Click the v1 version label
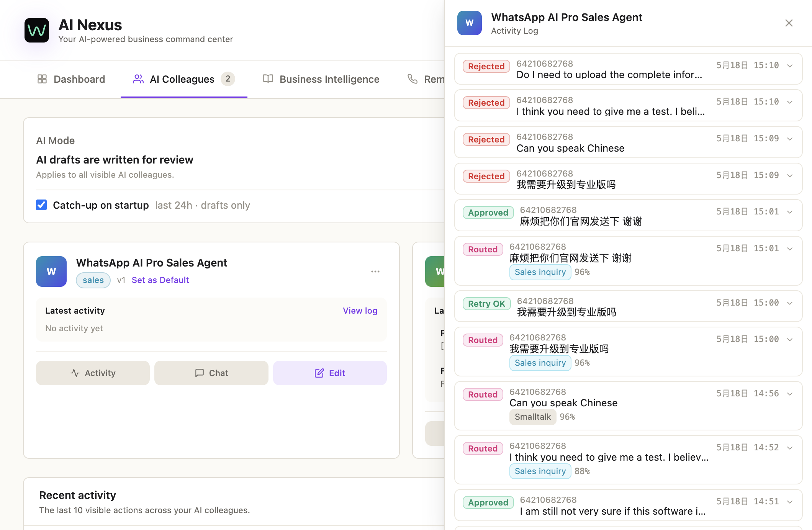The image size is (812, 530). pos(121,280)
